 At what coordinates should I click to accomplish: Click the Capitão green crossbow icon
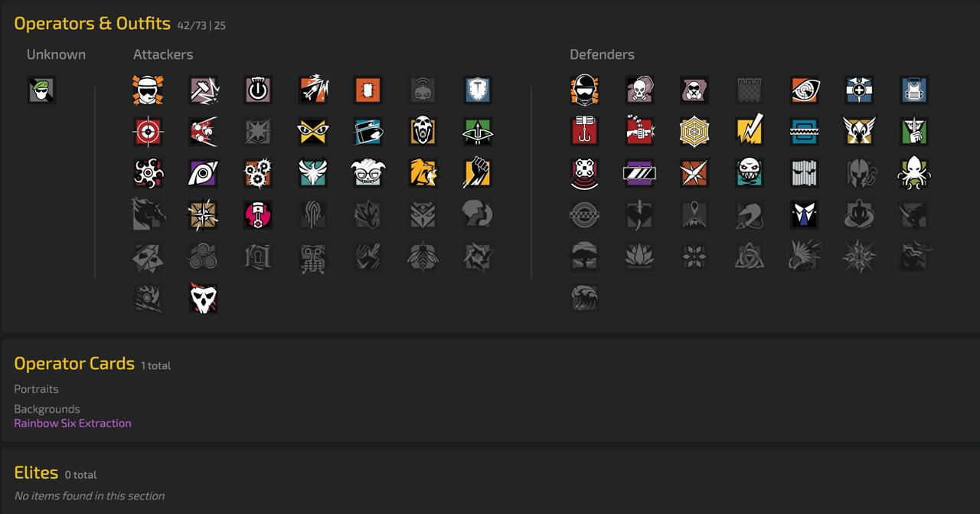tap(478, 132)
